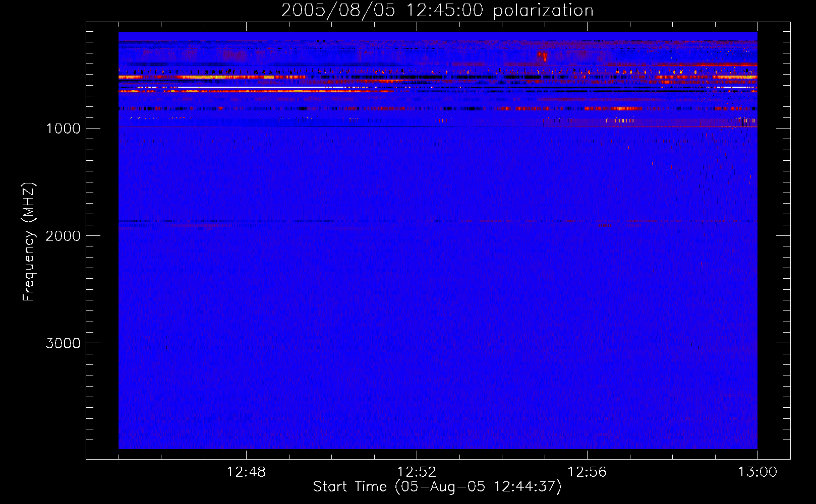The image size is (816, 504).
Task: Click the 13:00 time tick label
Action: pyautogui.click(x=757, y=472)
